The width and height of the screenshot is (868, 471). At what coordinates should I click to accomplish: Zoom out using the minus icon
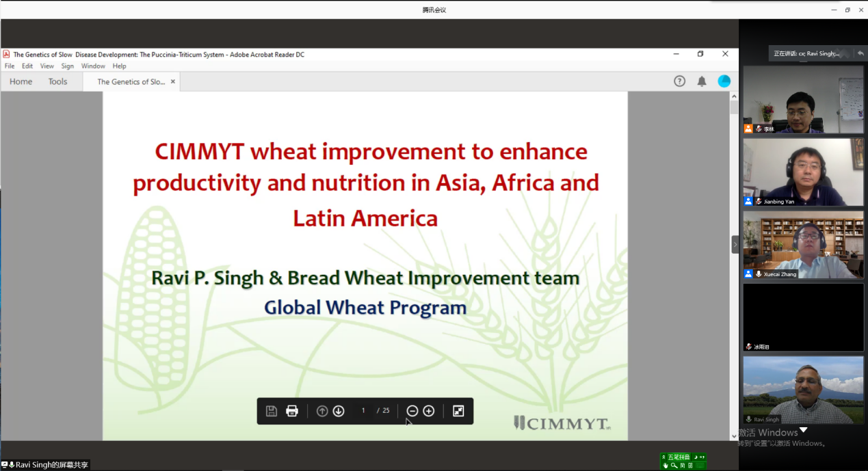pyautogui.click(x=412, y=411)
